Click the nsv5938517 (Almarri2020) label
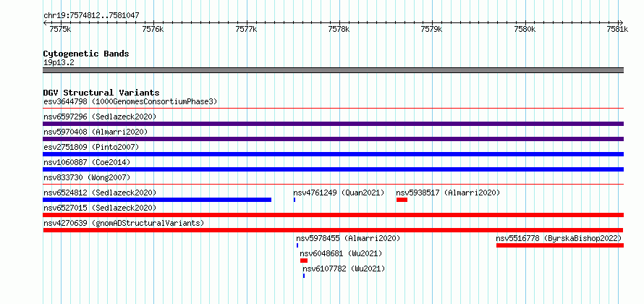This screenshot has height=304, width=644. pos(448,193)
